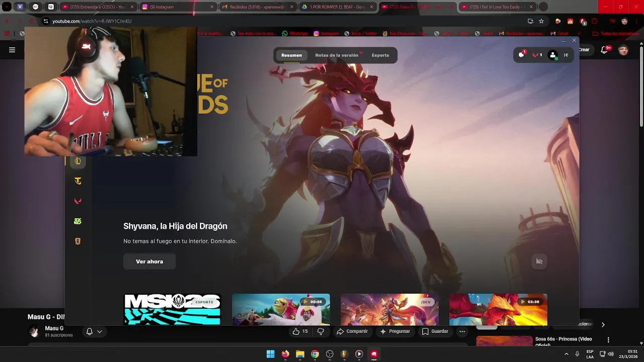Open the Masu G channel avatar

[x=34, y=331]
